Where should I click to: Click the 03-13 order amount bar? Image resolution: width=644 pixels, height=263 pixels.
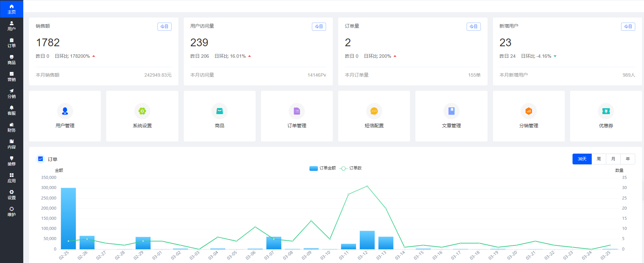pos(386,243)
